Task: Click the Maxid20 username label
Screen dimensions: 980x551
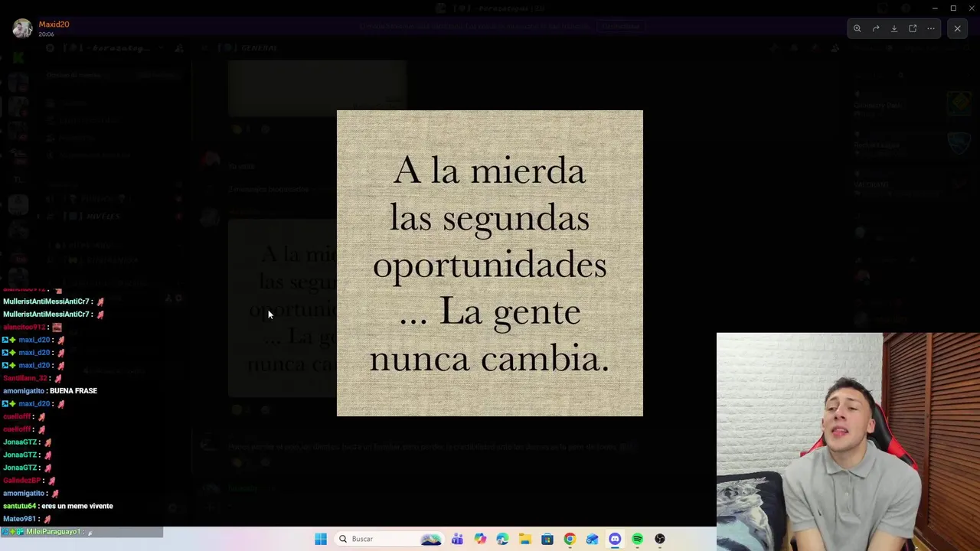Action: pos(54,24)
